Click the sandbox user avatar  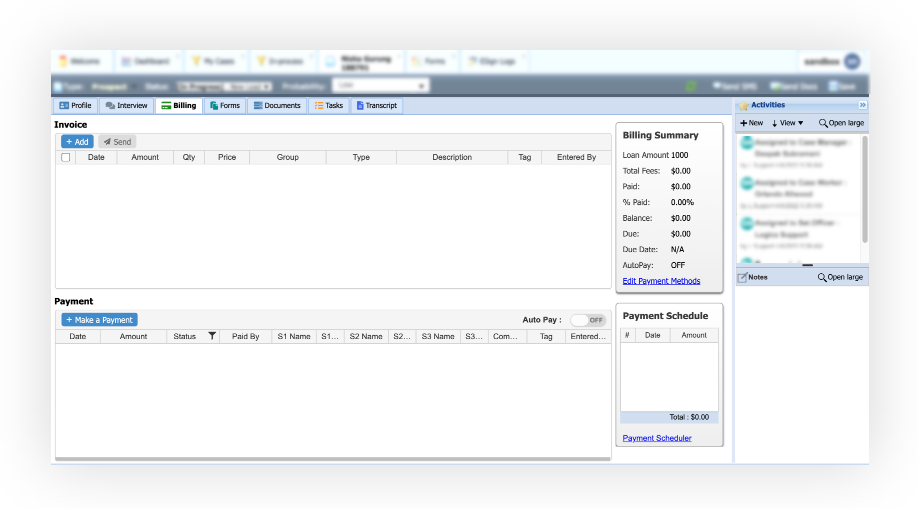852,61
